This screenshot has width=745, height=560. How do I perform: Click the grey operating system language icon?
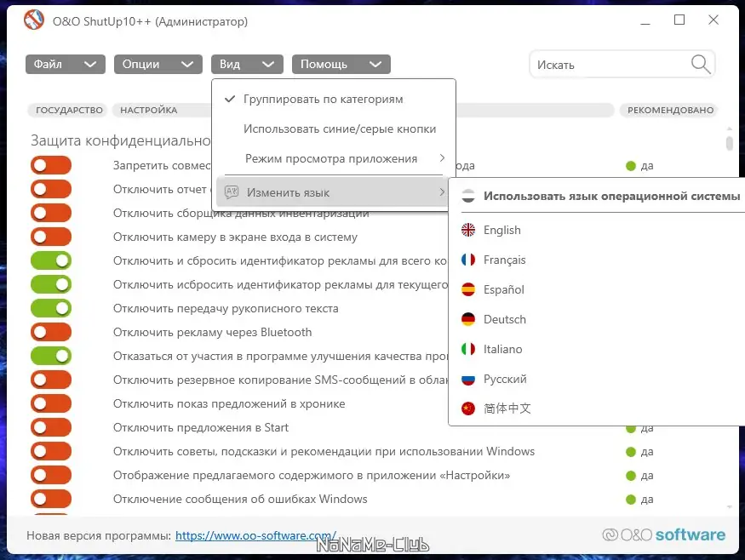pyautogui.click(x=468, y=196)
